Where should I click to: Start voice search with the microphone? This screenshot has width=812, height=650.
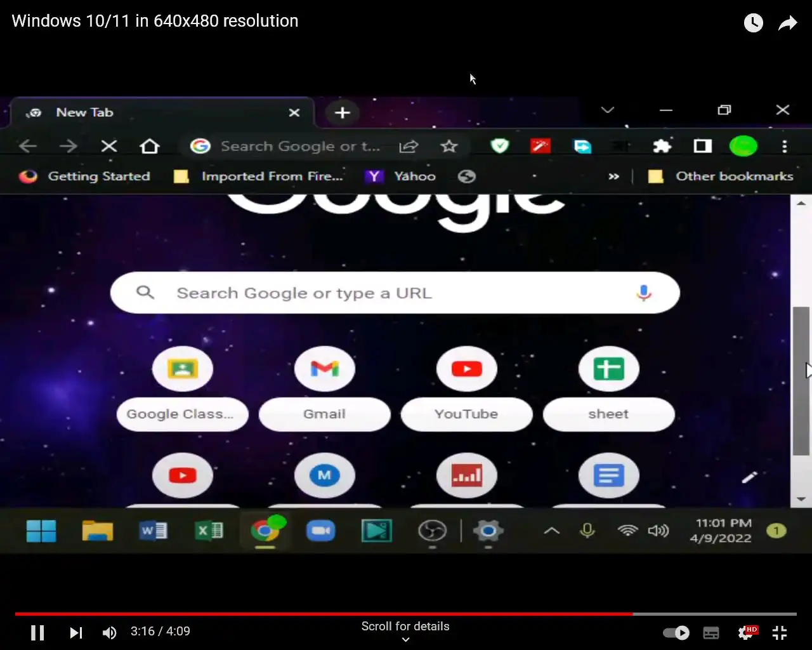click(644, 293)
